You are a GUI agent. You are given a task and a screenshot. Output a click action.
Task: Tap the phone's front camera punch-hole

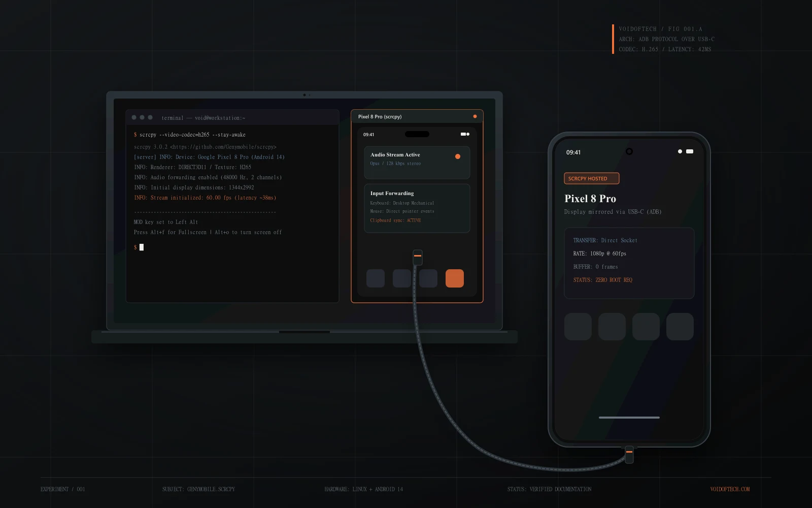[x=629, y=151]
